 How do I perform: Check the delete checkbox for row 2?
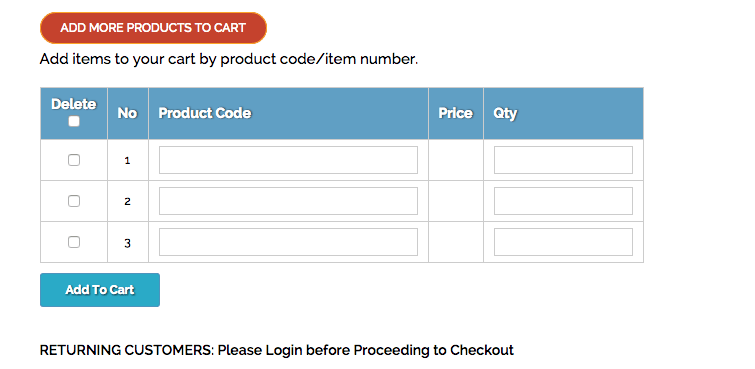coord(74,201)
